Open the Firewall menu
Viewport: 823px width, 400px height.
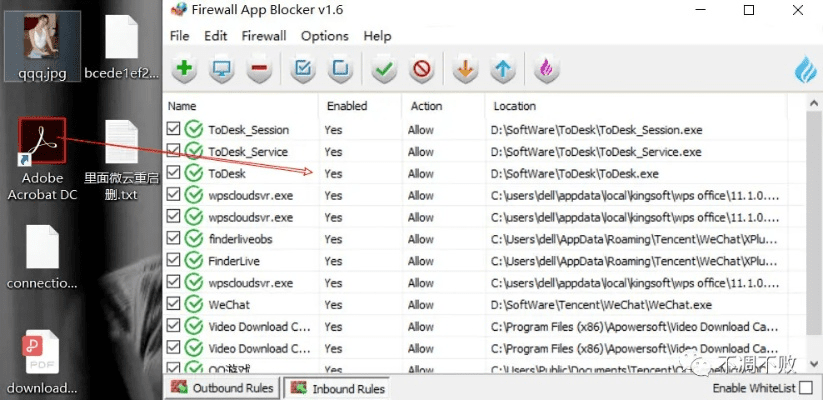pos(264,36)
